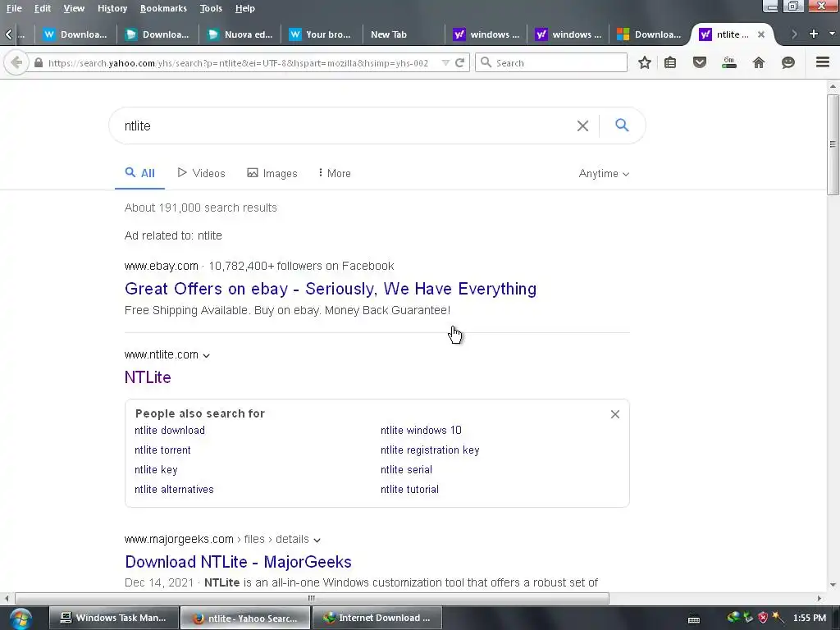Dismiss the People also search for box
Image resolution: width=840 pixels, height=630 pixels.
615,414
